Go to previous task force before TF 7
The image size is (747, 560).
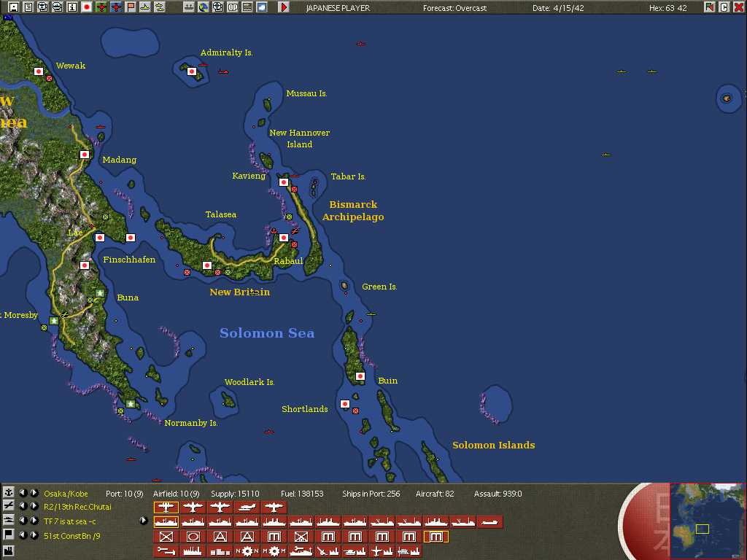[23, 521]
